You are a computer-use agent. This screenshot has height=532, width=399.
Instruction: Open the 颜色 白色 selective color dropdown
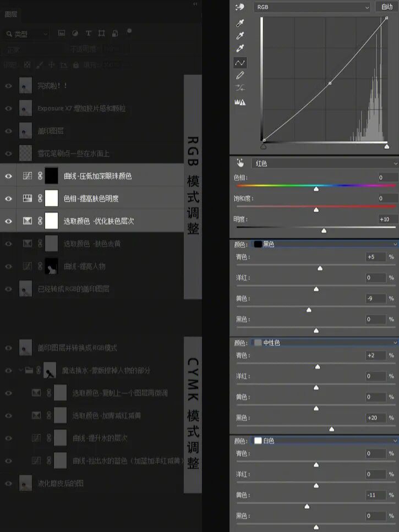tap(325, 441)
